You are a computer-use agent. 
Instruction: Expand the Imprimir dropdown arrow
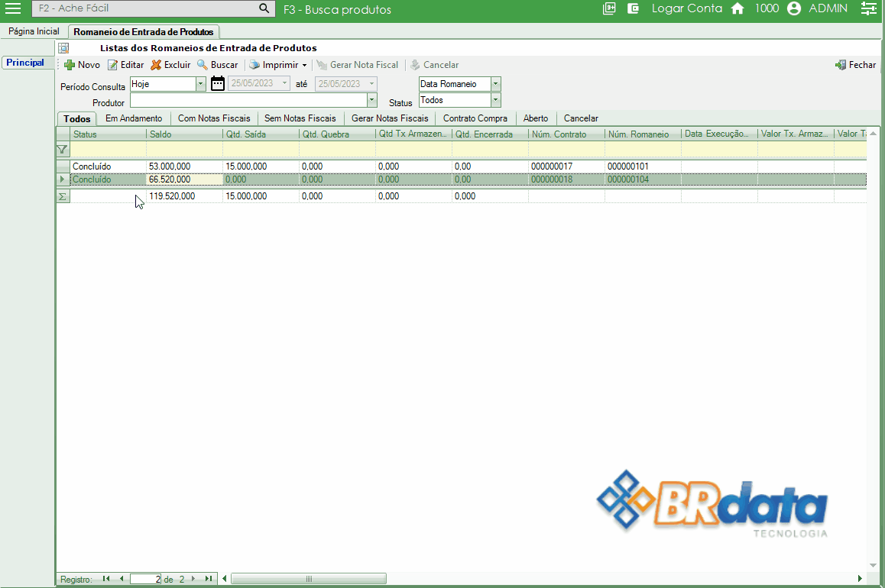(x=304, y=66)
